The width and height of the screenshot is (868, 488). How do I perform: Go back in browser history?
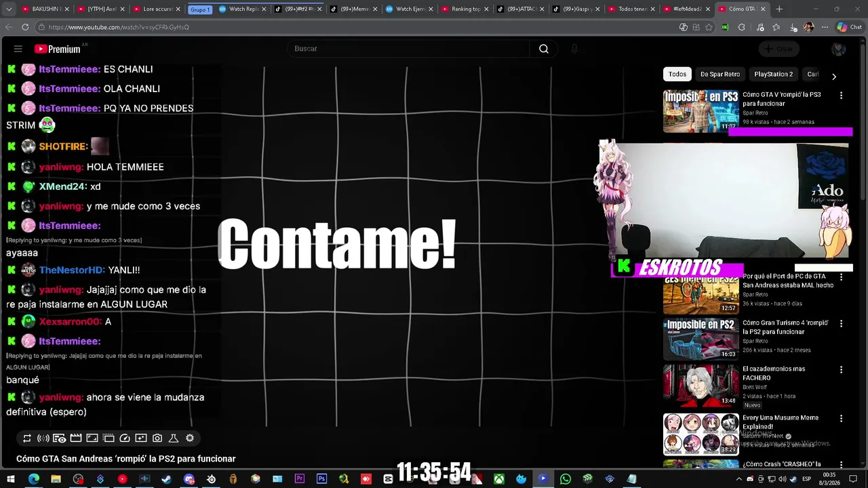tap(9, 27)
